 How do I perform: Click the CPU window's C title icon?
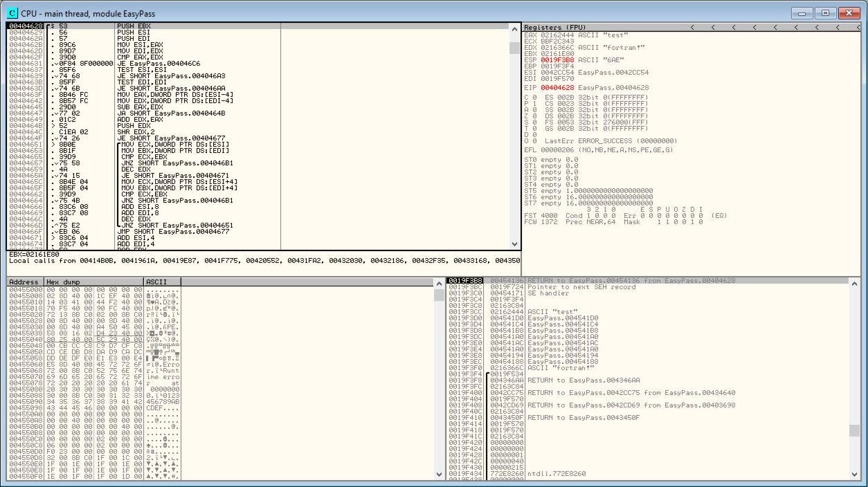[x=12, y=12]
